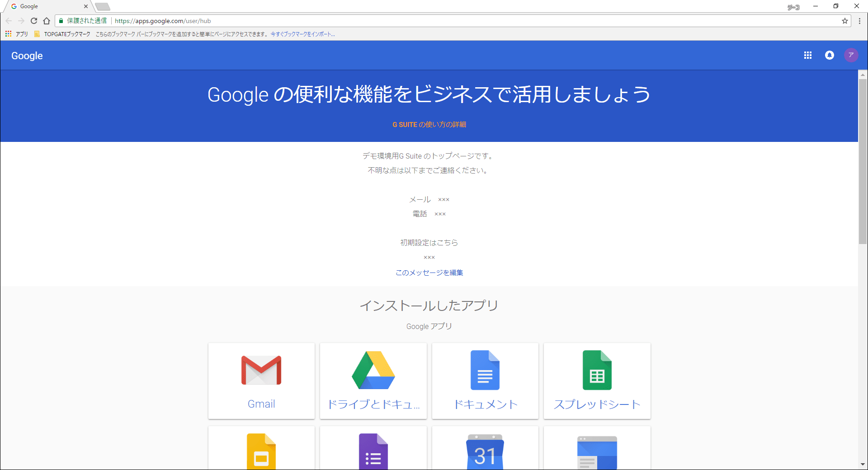Restore down the Chrome window
Image resolution: width=868 pixels, height=470 pixels.
[x=836, y=6]
